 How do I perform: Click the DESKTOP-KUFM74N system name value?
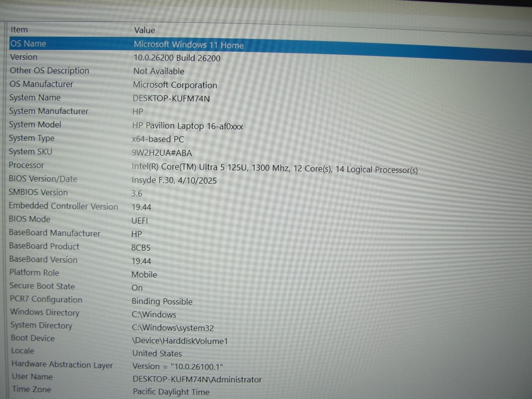(171, 98)
